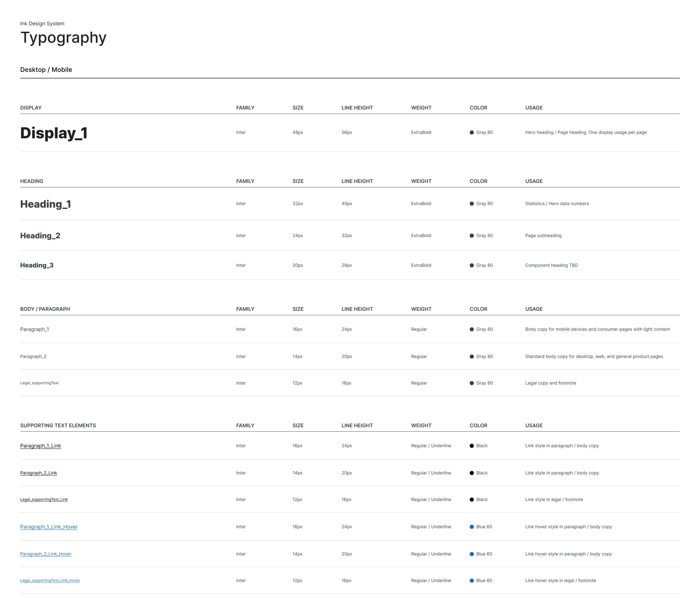Click the Gray 80 dot beside Heading_3
Image resolution: width=700 pixels, height=614 pixels.
[472, 266]
